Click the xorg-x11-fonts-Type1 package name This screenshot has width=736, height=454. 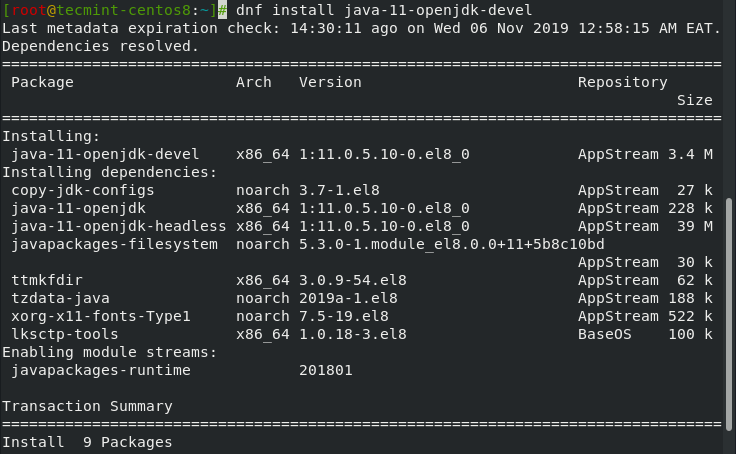(x=101, y=316)
